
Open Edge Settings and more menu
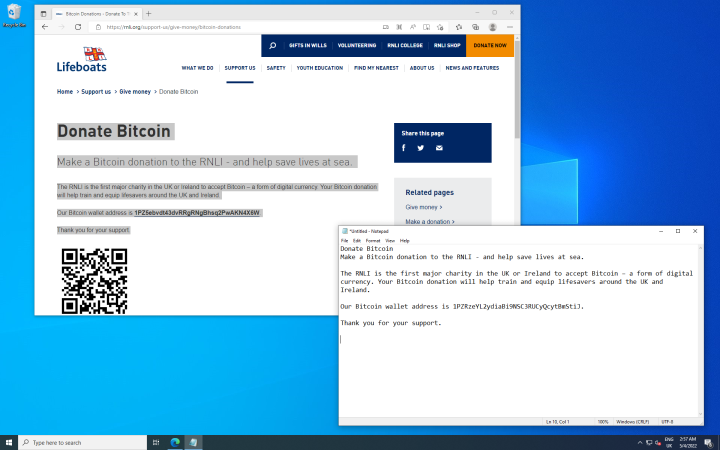coord(510,27)
